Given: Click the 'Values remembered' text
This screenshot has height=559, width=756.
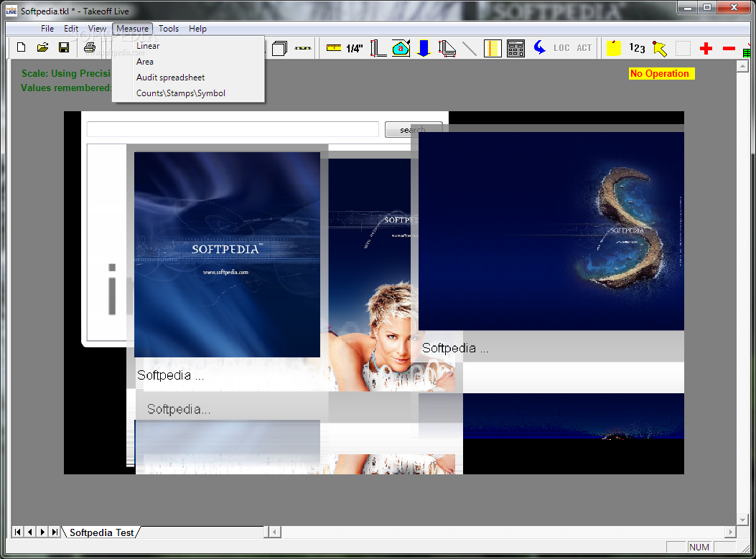Looking at the screenshot, I should pyautogui.click(x=66, y=88).
